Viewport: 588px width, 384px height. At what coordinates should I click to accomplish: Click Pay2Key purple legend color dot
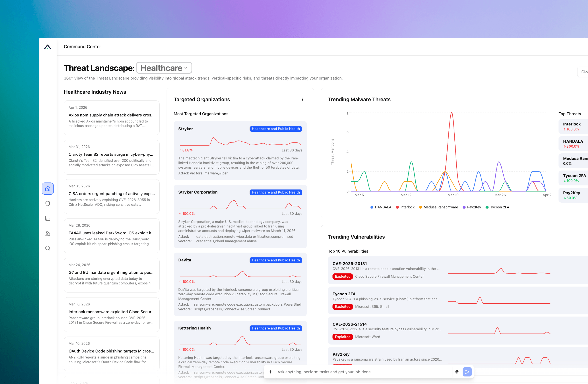(464, 207)
